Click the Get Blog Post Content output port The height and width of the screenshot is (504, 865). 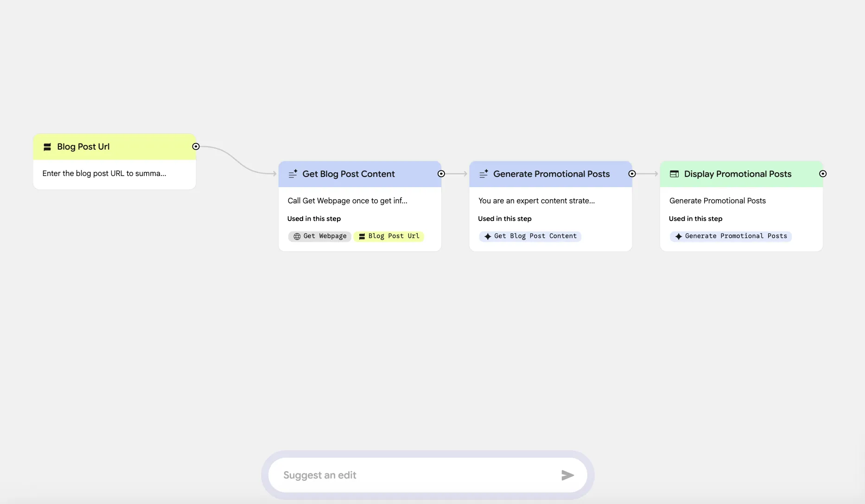point(441,174)
